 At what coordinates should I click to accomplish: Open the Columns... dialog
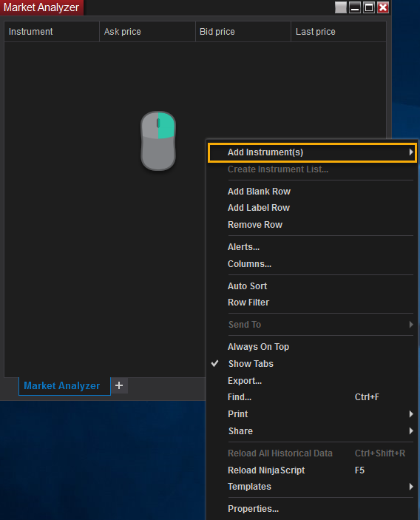[x=312, y=263]
